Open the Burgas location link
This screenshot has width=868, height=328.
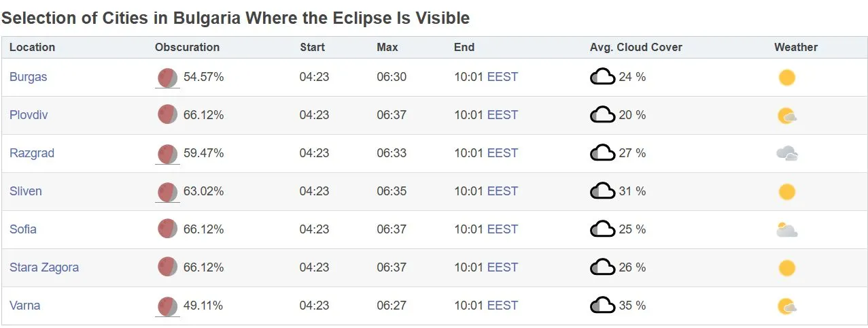pyautogui.click(x=29, y=77)
